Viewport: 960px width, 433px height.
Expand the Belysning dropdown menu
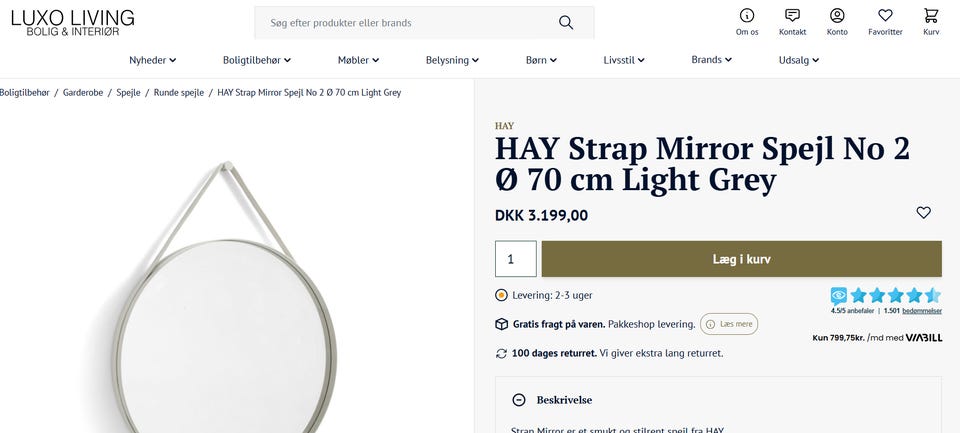point(452,60)
